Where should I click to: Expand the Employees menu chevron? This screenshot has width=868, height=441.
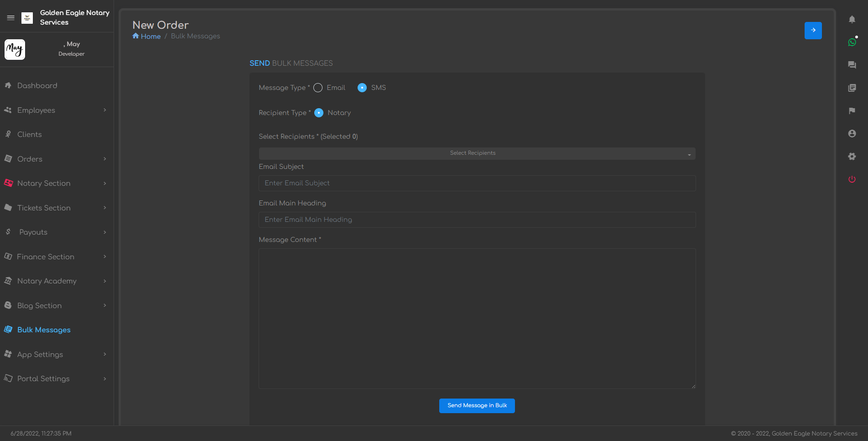tap(105, 110)
